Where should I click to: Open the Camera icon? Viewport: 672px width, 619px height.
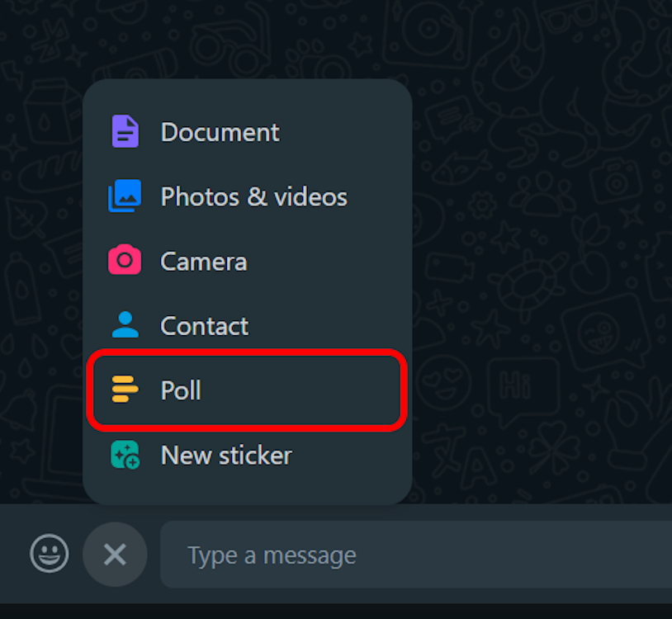pyautogui.click(x=124, y=261)
